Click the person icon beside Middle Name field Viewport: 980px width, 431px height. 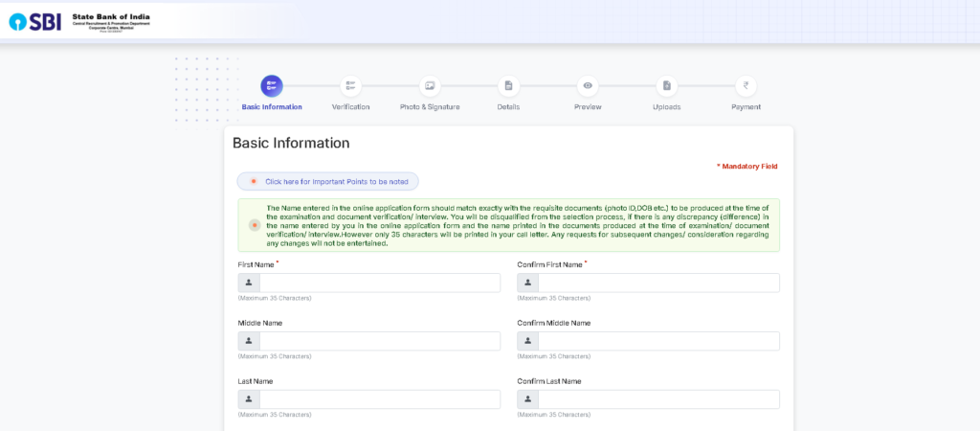pos(249,341)
